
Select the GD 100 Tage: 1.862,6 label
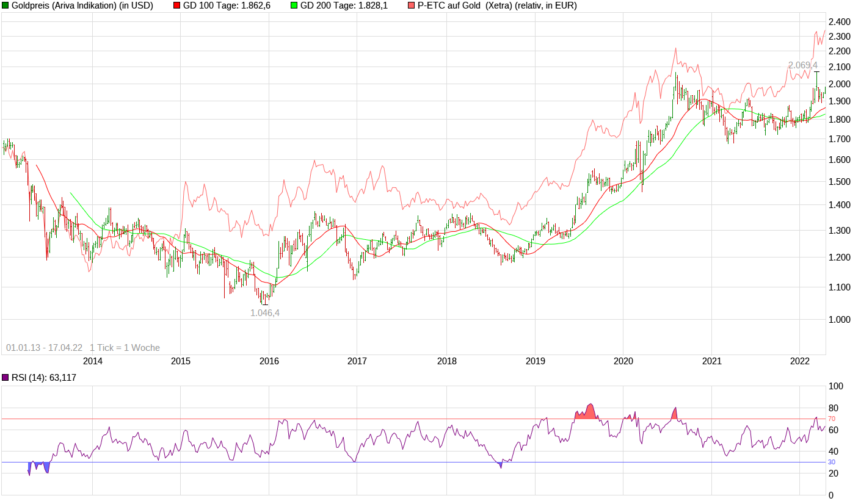pos(227,5)
